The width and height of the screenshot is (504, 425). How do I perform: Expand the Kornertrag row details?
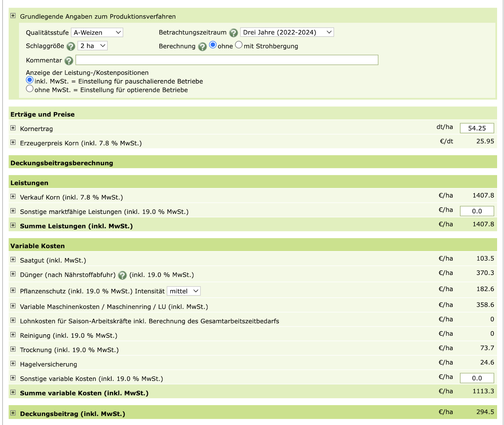click(13, 128)
